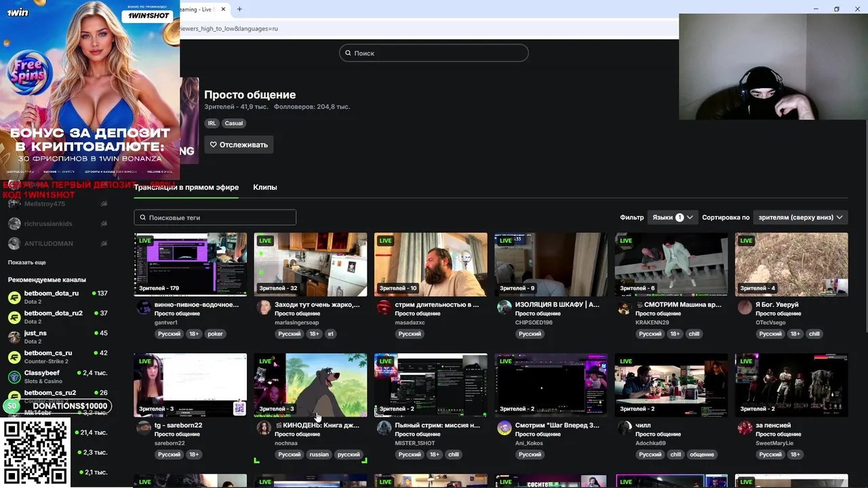
Task: Open betboom_cs_ru2 recommended channel
Action: tap(50, 393)
